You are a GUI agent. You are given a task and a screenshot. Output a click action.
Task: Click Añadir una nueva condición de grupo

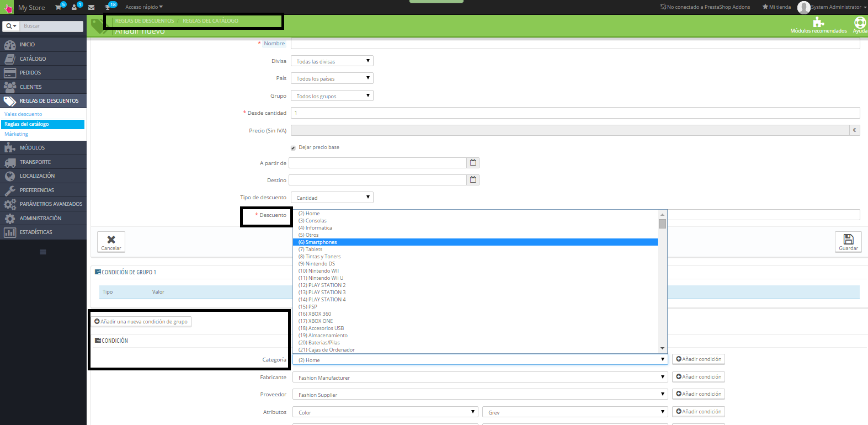point(141,322)
